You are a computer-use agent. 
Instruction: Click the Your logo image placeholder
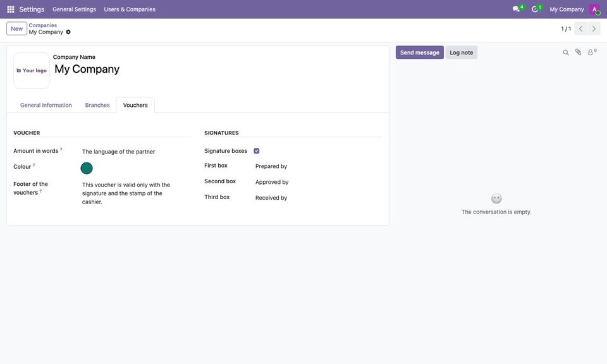[x=32, y=71]
